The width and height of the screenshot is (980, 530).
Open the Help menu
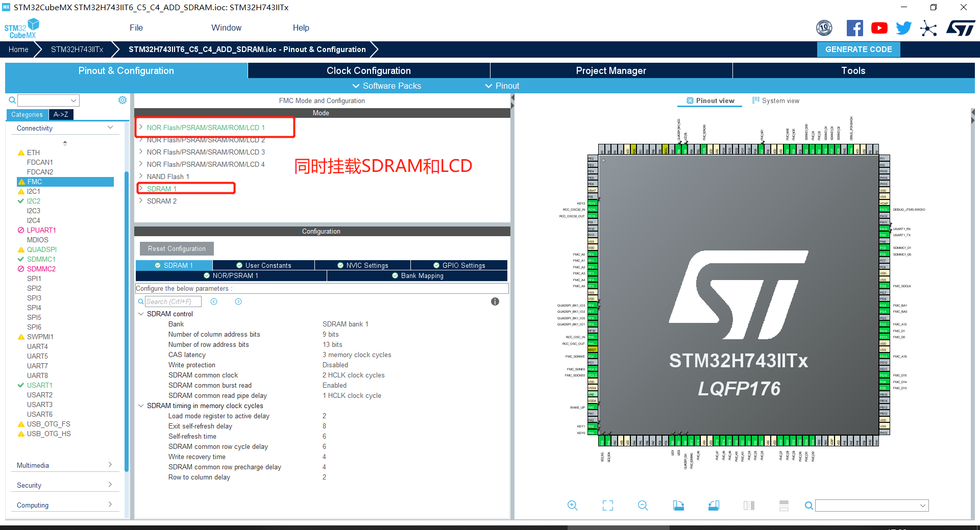pos(301,28)
